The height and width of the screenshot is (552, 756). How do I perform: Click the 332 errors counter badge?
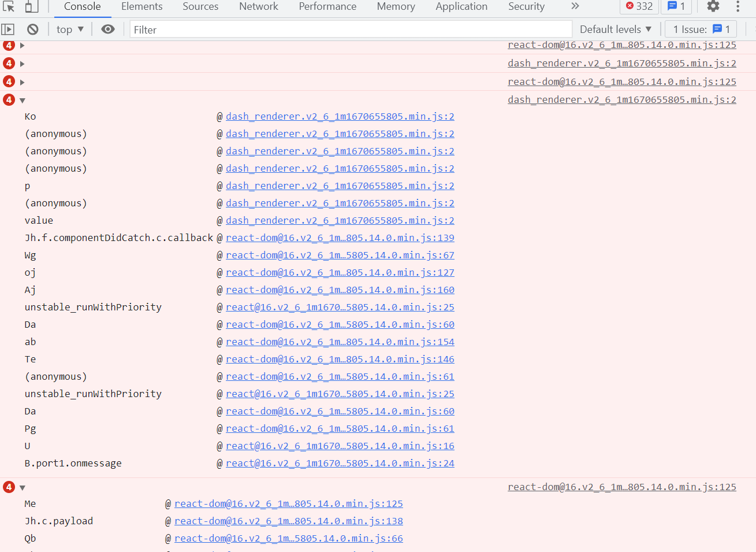639,6
